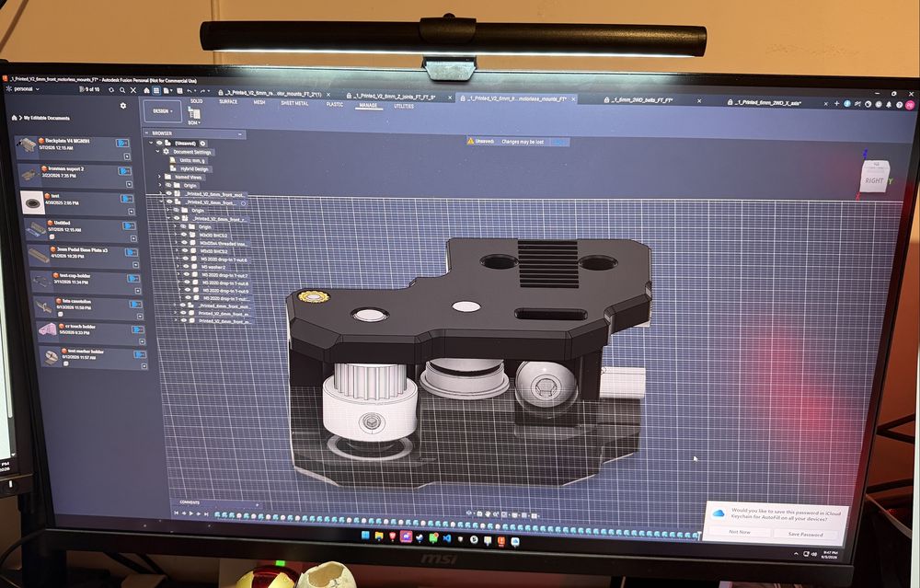Hide the M5 washer:2 component
This screenshot has width=920, height=588.
pyautogui.click(x=187, y=267)
